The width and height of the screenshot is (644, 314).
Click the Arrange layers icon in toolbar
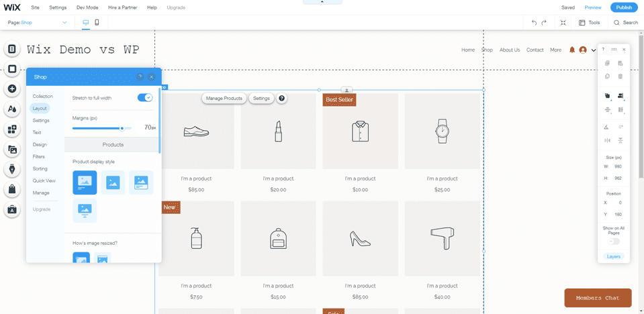tap(608, 96)
